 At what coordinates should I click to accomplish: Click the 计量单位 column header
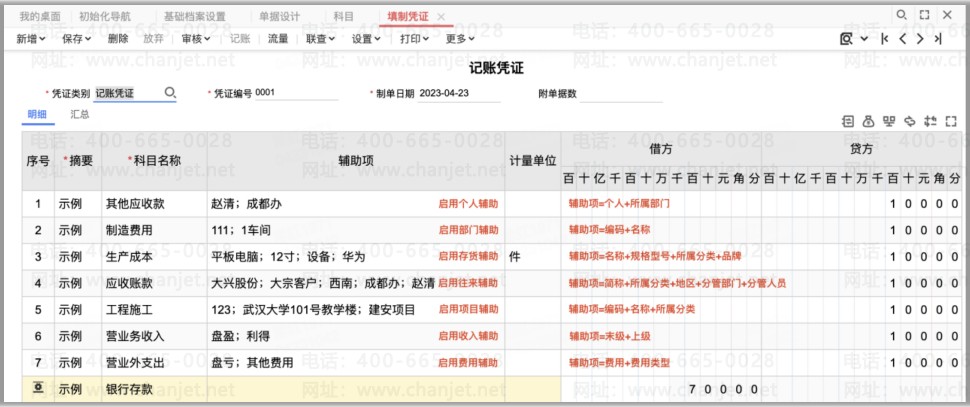pos(533,161)
